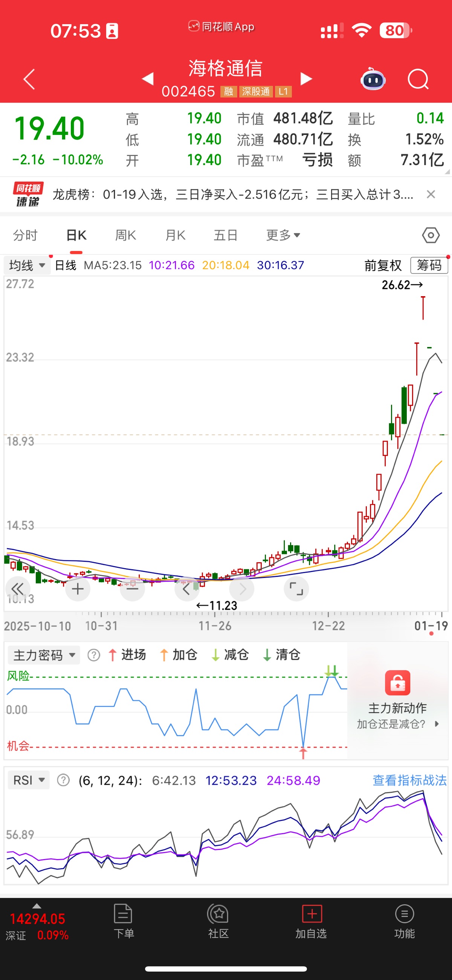
Task: Jump to earliest with double-left arrows
Action: pyautogui.click(x=17, y=589)
